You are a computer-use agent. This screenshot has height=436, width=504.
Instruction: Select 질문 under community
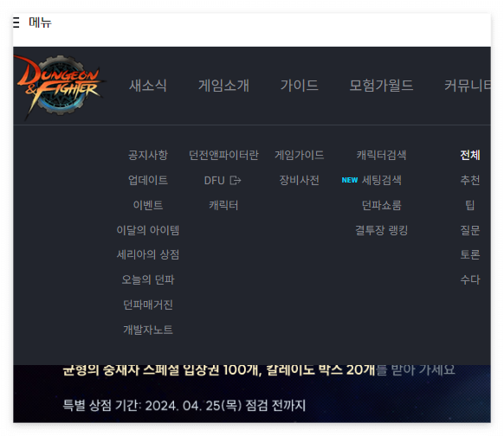coord(470,230)
